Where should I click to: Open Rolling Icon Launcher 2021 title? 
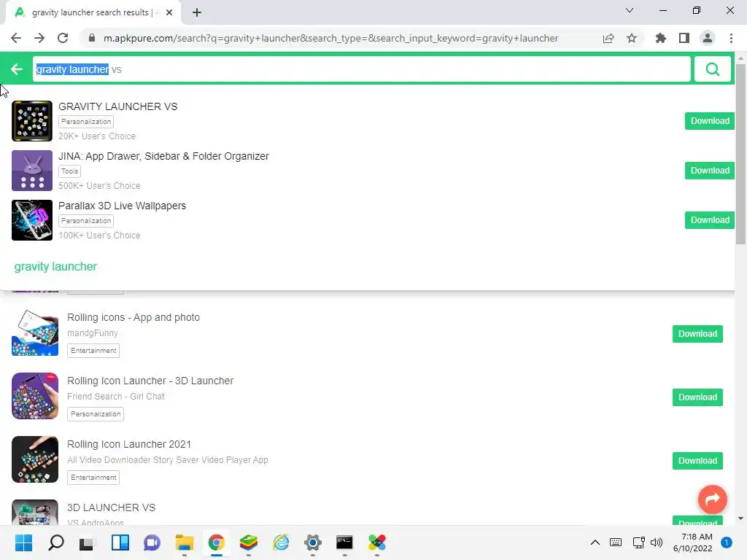pyautogui.click(x=128, y=444)
